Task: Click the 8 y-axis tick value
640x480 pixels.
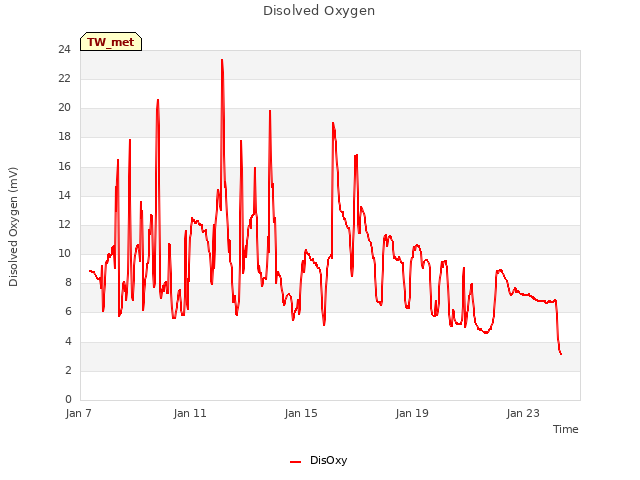Action: point(68,282)
